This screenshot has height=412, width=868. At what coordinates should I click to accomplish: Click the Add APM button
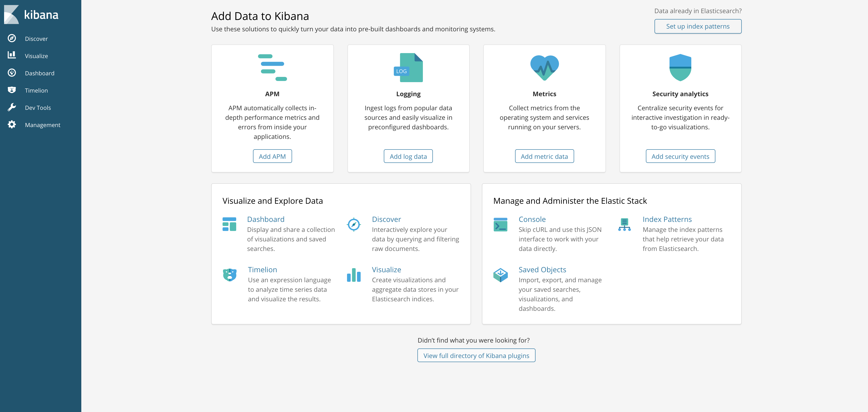[x=272, y=156]
